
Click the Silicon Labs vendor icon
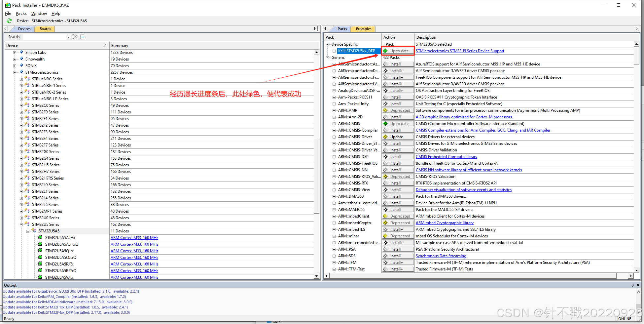tap(22, 52)
